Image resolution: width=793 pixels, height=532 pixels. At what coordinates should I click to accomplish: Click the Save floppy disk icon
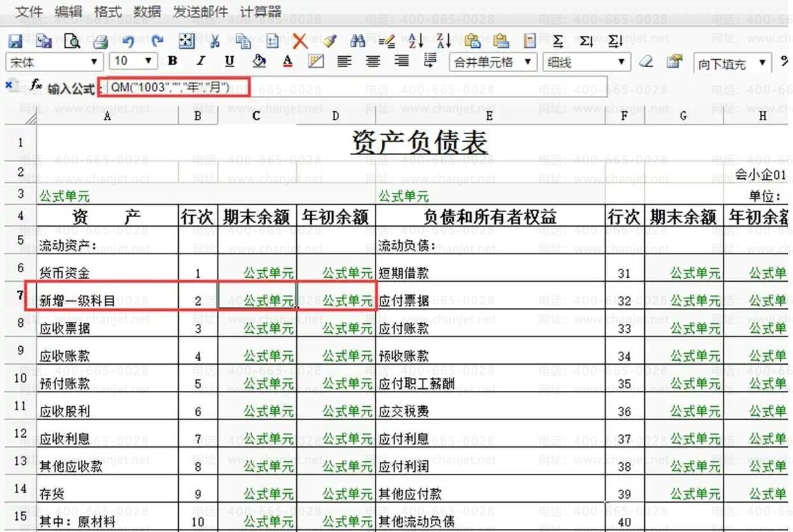15,42
